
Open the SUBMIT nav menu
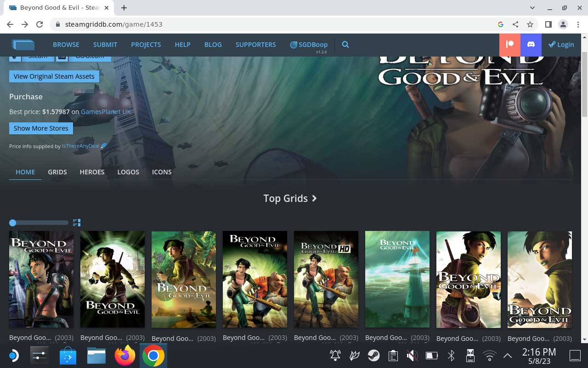point(105,45)
